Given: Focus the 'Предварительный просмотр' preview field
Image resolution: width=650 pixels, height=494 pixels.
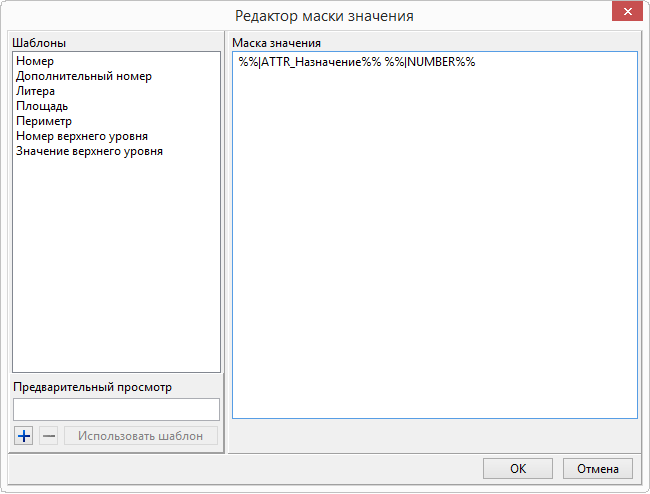Looking at the screenshot, I should [115, 409].
